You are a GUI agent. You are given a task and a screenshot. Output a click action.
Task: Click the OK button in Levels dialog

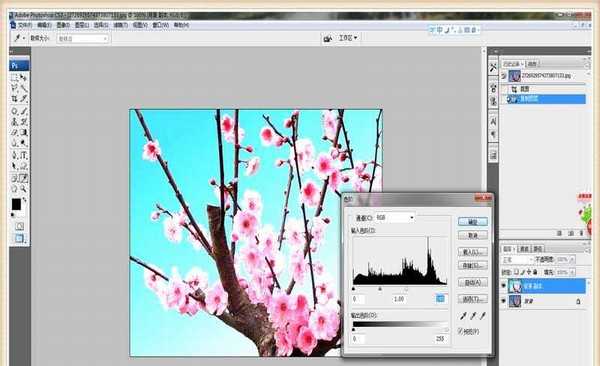click(473, 222)
